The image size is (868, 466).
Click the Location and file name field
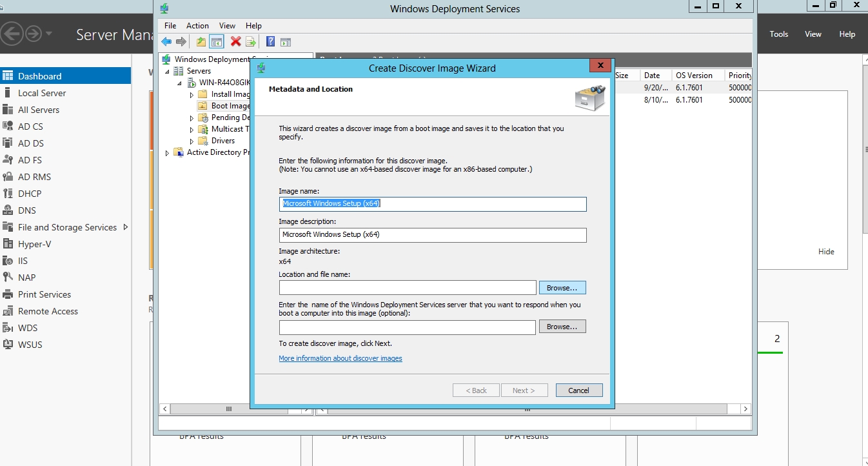(x=408, y=288)
